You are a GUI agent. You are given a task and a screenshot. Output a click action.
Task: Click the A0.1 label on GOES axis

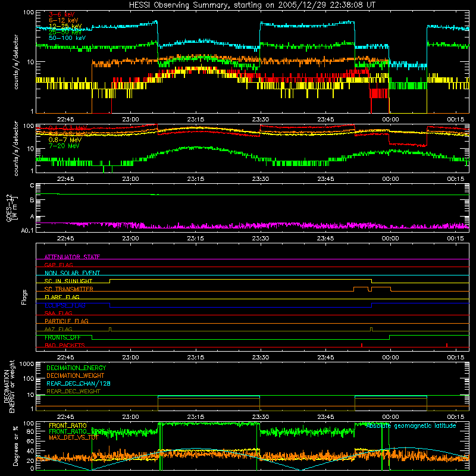coord(27,230)
